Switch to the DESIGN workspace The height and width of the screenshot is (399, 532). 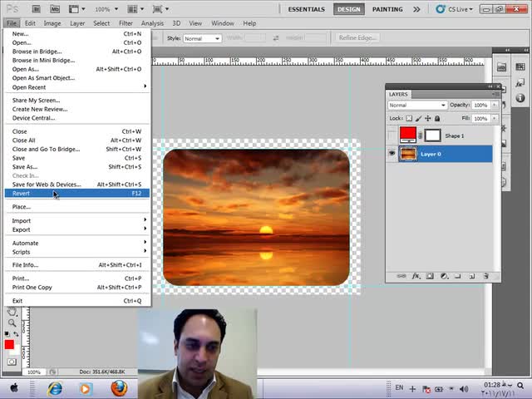(349, 9)
